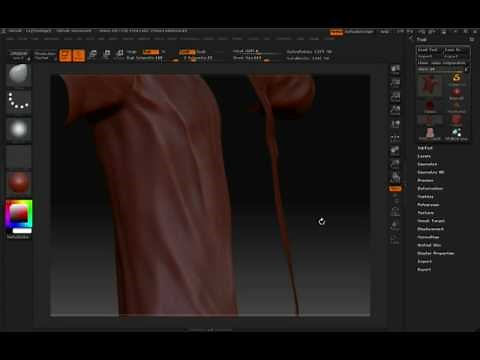Expand the Unified Skin sub-palette
Image resolution: width=480 pixels, height=360 pixels.
pyautogui.click(x=429, y=245)
